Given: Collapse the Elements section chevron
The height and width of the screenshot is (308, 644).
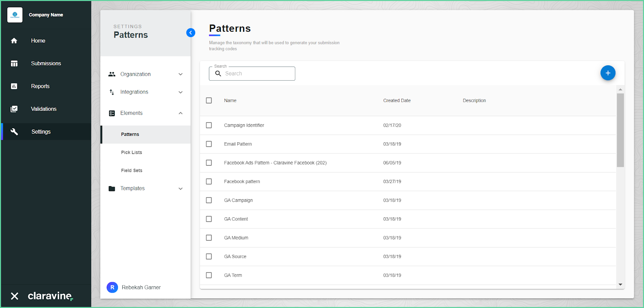Looking at the screenshot, I should coord(181,113).
